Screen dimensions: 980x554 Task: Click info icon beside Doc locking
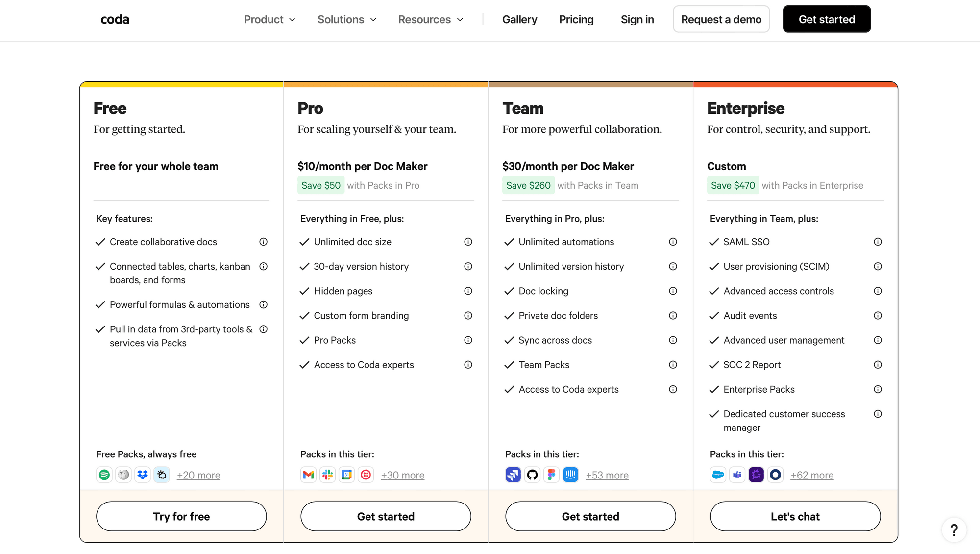tap(673, 291)
